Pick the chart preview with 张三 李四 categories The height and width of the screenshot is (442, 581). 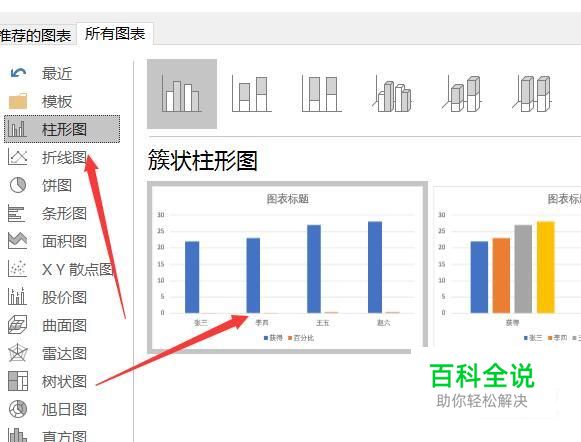[288, 266]
